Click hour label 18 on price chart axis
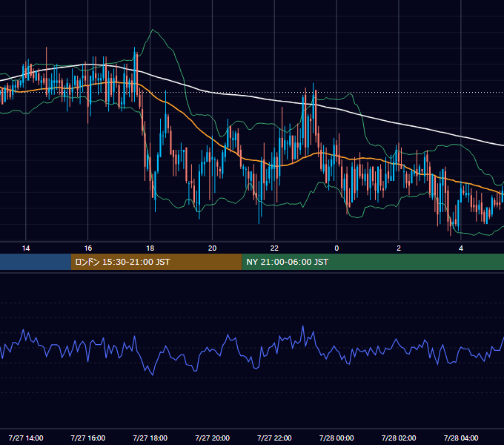The image size is (504, 445). (x=150, y=248)
